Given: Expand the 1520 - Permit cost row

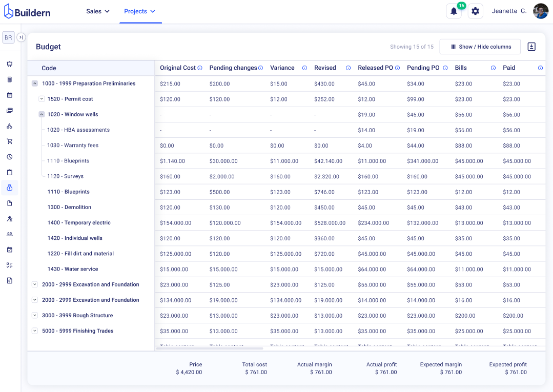Looking at the screenshot, I should (x=42, y=99).
